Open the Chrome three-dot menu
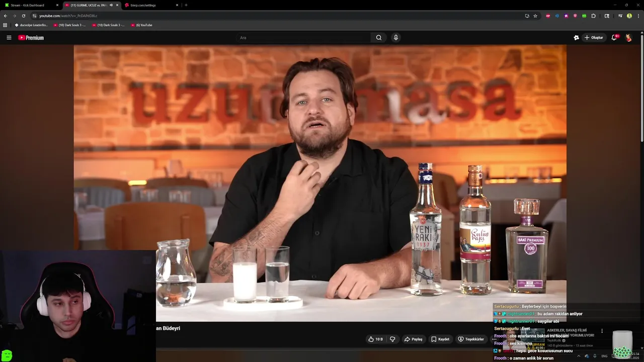The image size is (644, 362). point(638,16)
